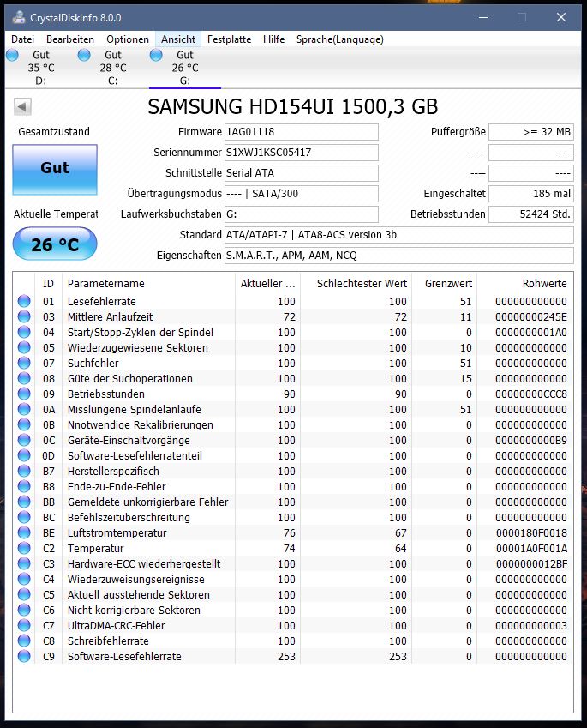
Task: Select raw value 00000000CCC8
Action: point(530,394)
